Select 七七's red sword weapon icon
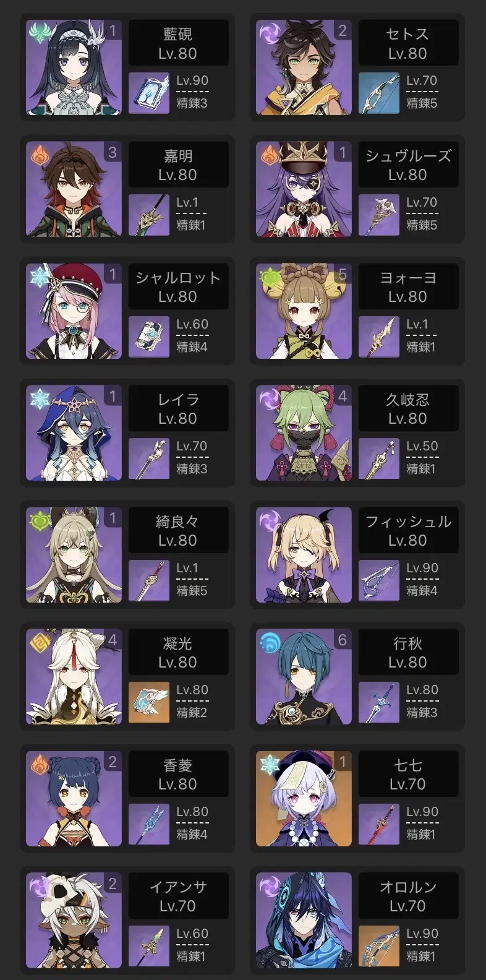This screenshot has width=486, height=980. tap(379, 824)
